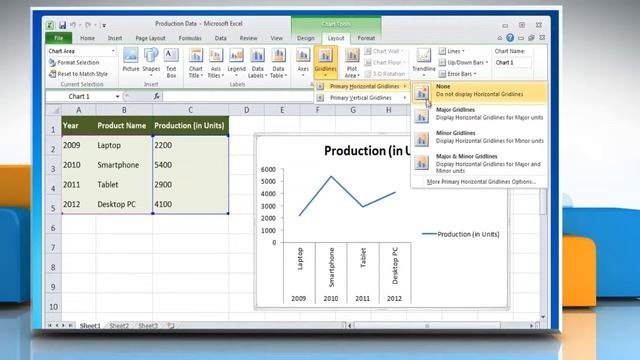Open the Plot Area options
Screen dimensions: 640x360
(x=351, y=63)
